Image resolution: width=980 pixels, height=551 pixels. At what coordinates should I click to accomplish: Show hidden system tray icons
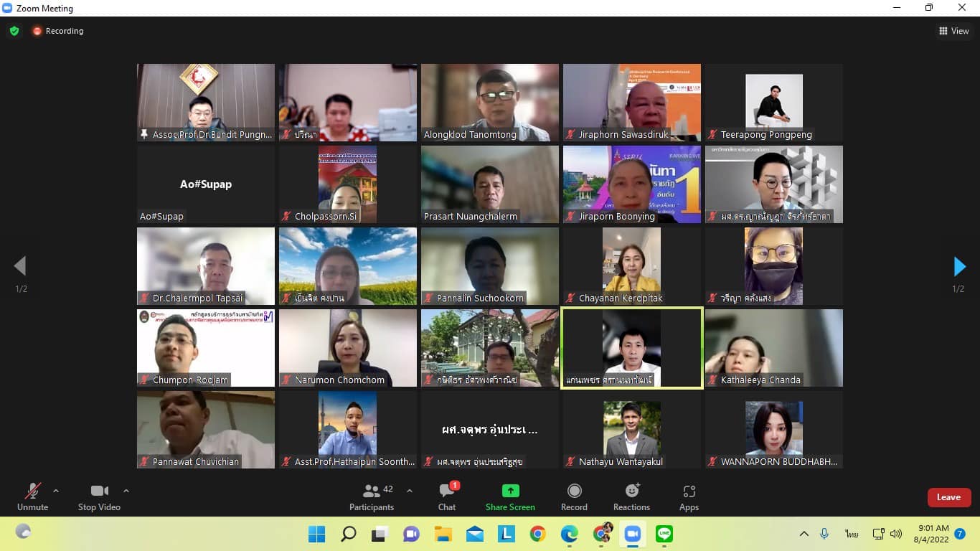pos(804,534)
